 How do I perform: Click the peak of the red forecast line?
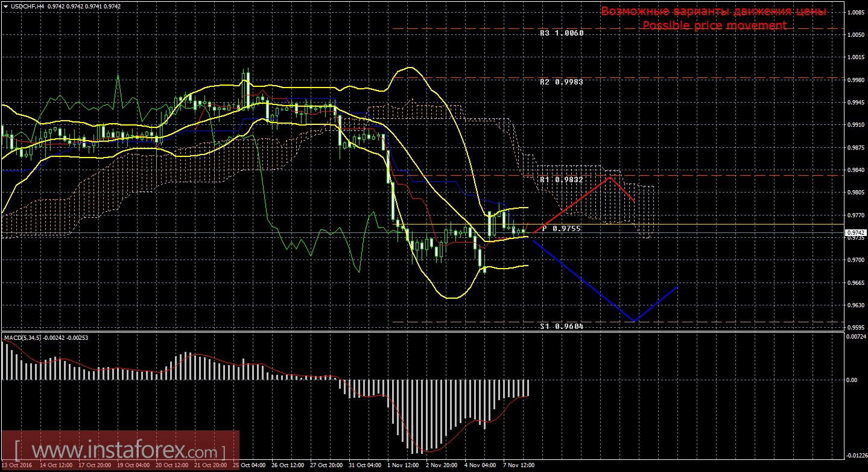click(611, 177)
